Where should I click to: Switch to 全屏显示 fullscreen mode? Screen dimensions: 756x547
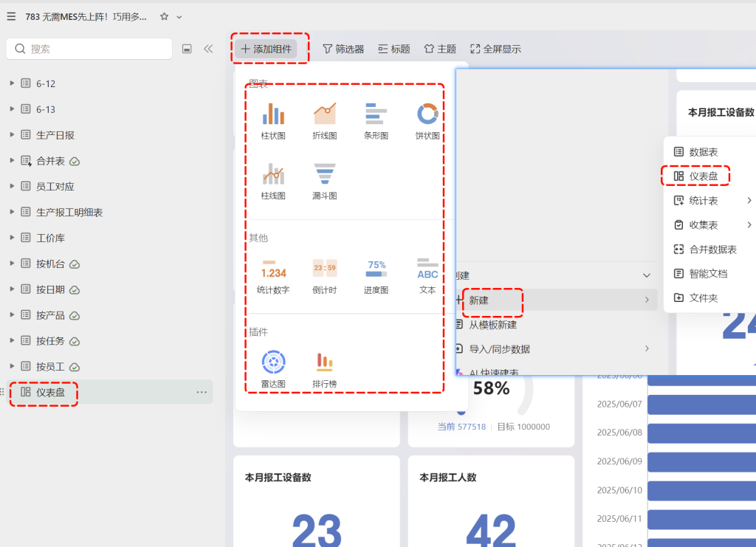click(x=495, y=49)
